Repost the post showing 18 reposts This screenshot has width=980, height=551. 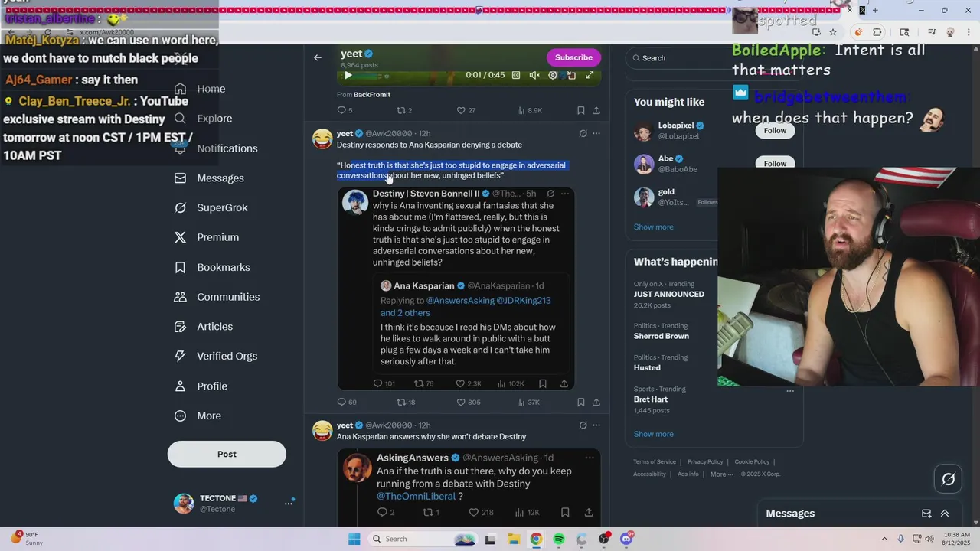[x=406, y=402]
